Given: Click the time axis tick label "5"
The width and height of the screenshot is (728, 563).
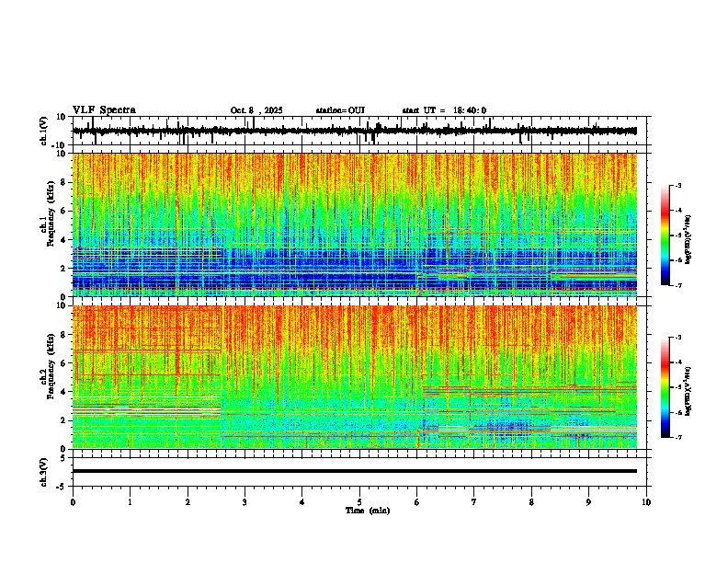Looking at the screenshot, I should coord(359,502).
